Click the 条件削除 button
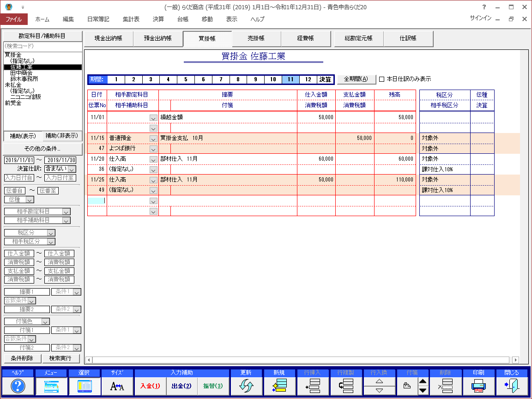Image resolution: width=532 pixels, height=399 pixels. tap(22, 358)
